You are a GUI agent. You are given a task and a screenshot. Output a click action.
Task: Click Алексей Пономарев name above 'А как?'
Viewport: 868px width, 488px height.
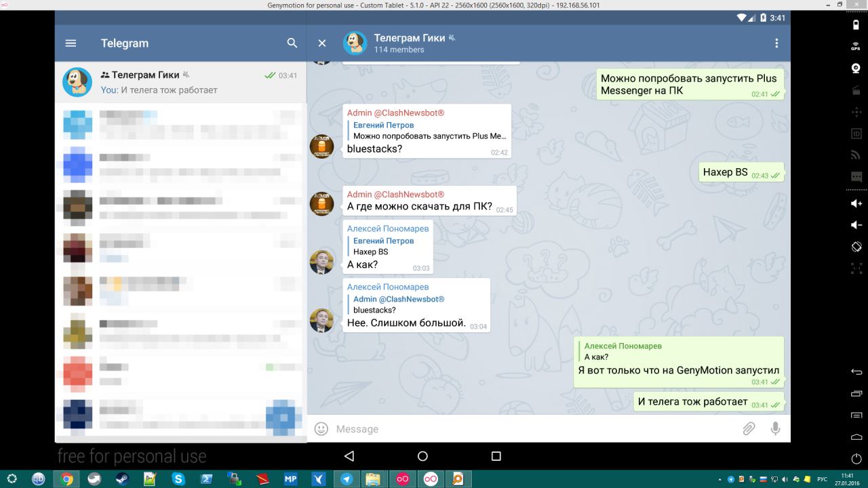pos(388,228)
